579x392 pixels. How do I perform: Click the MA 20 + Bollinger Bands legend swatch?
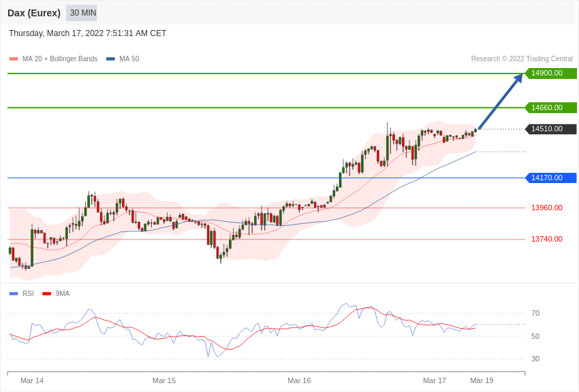(14, 59)
